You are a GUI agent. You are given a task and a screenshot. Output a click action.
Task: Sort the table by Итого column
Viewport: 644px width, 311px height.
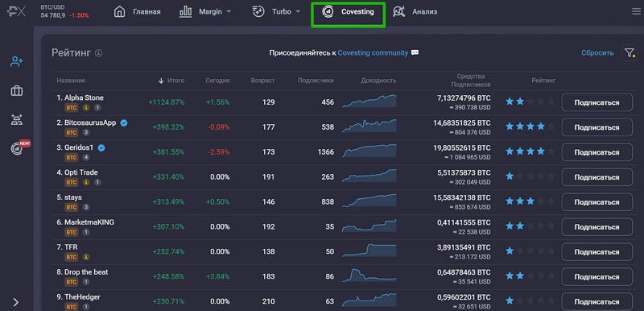coord(171,81)
